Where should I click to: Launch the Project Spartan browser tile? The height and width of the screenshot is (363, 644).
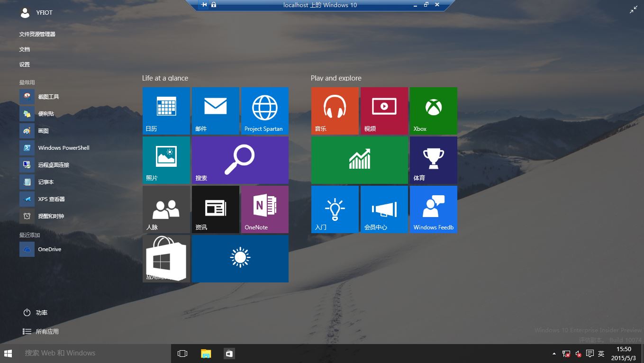click(264, 110)
